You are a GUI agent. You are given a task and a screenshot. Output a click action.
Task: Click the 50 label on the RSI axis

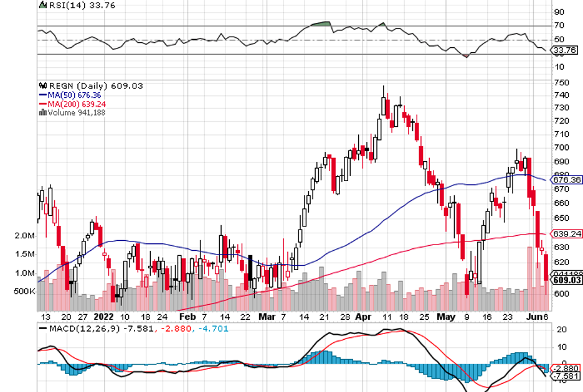[559, 39]
